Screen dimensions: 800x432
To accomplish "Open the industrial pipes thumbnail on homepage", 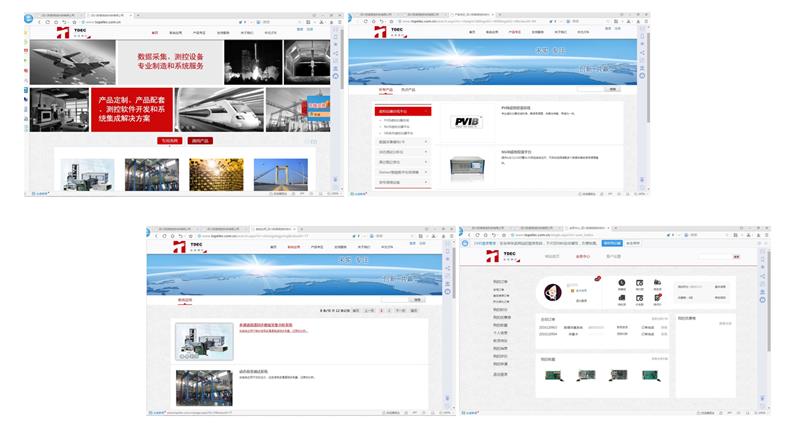I will [152, 174].
